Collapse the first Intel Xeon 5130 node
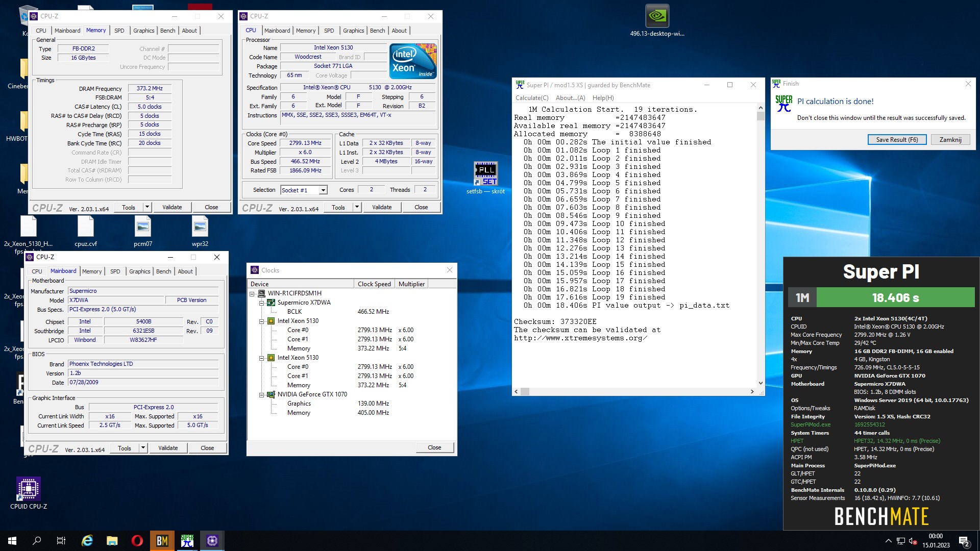The width and height of the screenshot is (980, 551). click(x=262, y=321)
